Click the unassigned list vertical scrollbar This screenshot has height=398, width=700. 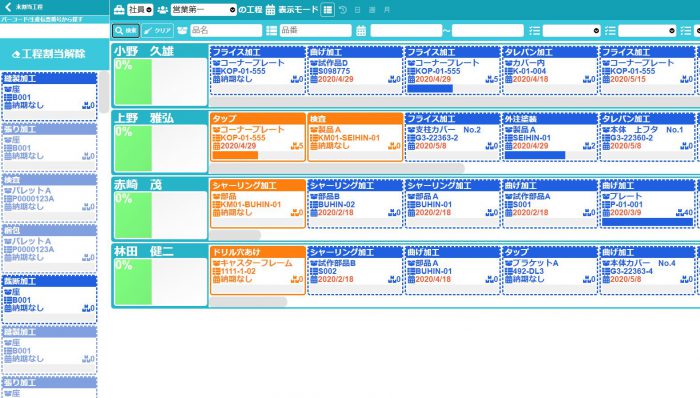tap(104, 91)
